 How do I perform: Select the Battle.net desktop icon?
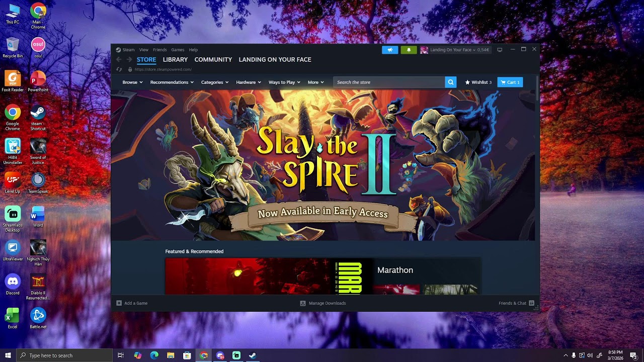tap(38, 318)
